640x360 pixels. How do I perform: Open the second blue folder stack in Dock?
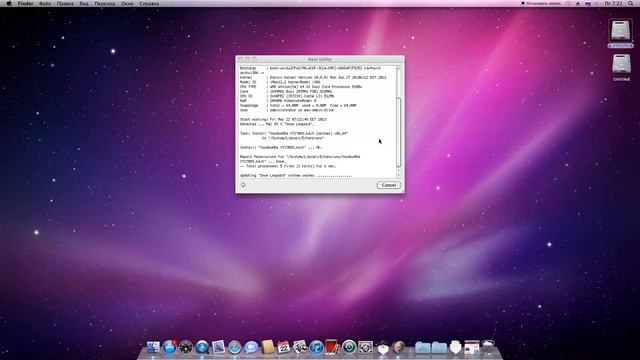click(x=439, y=347)
